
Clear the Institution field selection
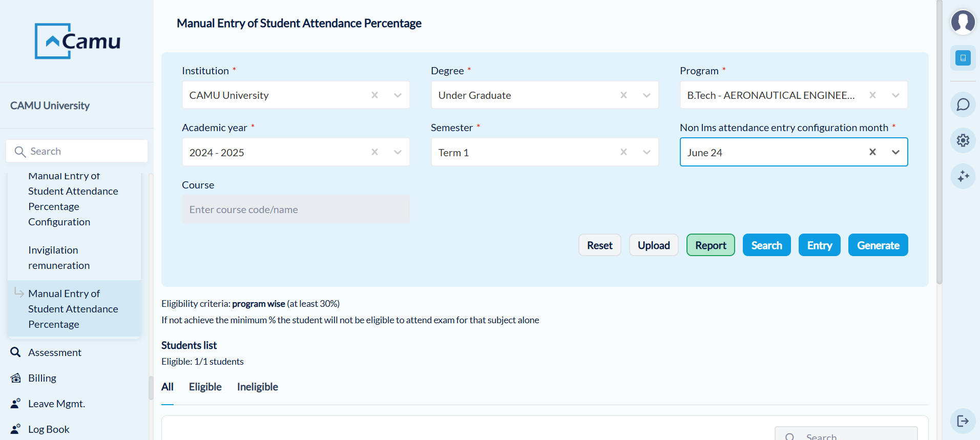374,95
